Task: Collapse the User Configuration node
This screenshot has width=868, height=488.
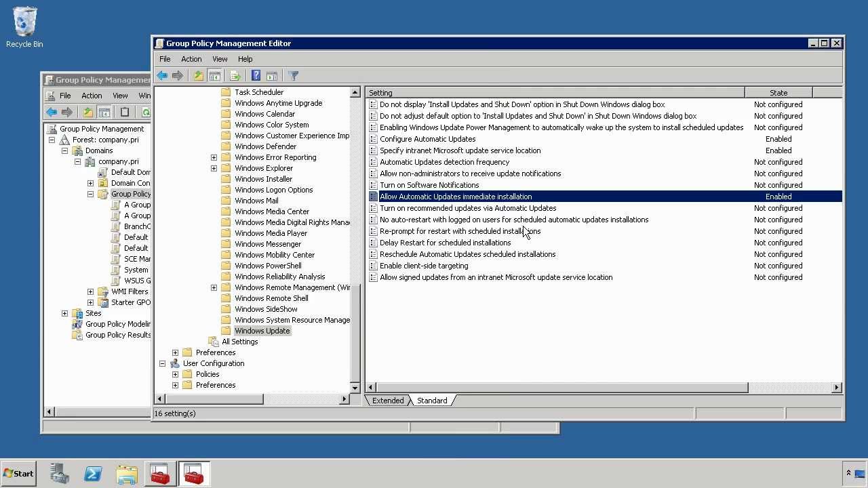Action: coord(162,363)
